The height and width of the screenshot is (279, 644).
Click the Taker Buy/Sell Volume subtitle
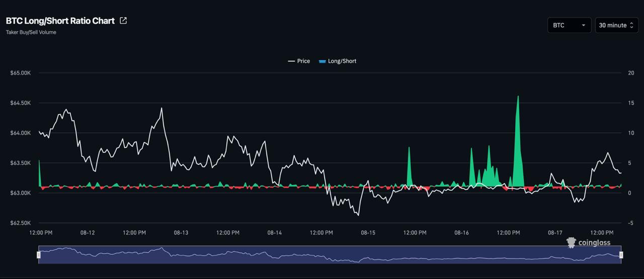click(x=31, y=32)
